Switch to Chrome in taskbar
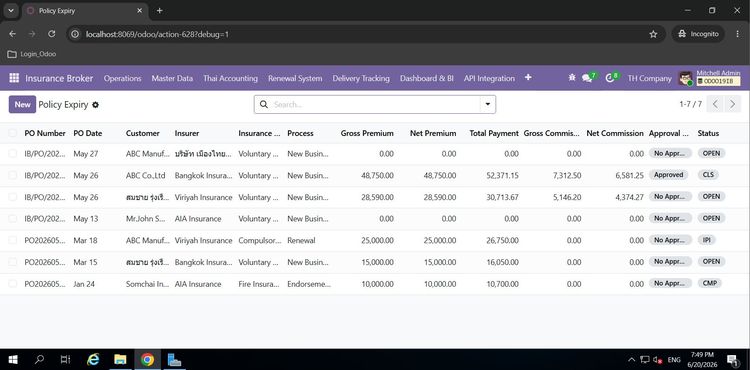 147,359
